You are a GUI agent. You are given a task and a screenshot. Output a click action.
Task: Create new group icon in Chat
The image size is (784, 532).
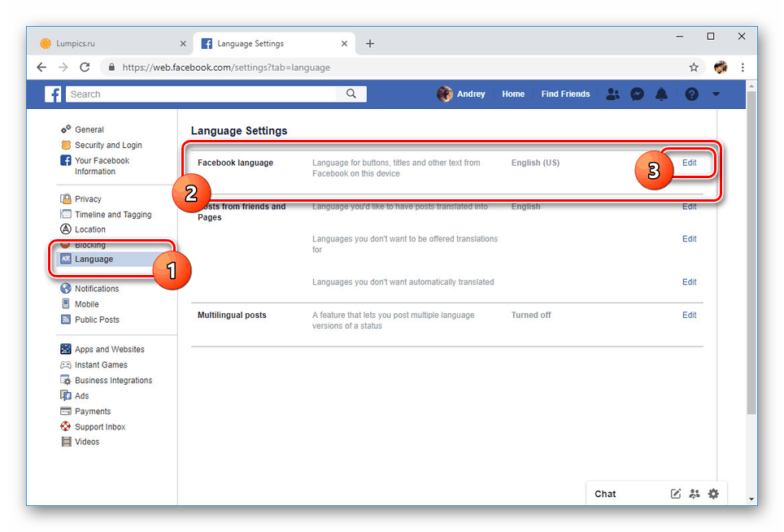point(695,494)
